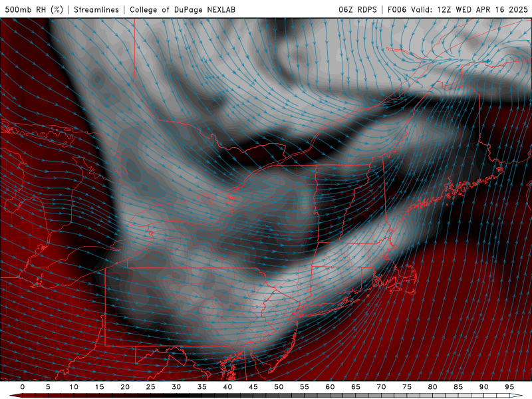Click the "06Z RDPS" model run label

pos(358,9)
